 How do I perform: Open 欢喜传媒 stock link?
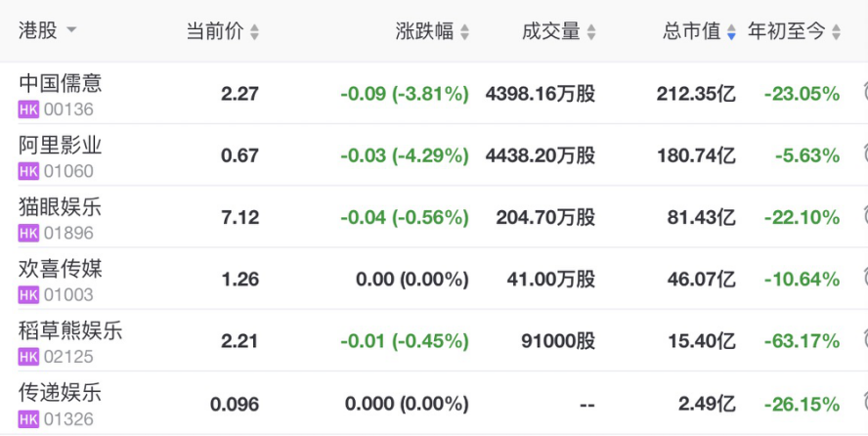(60, 269)
